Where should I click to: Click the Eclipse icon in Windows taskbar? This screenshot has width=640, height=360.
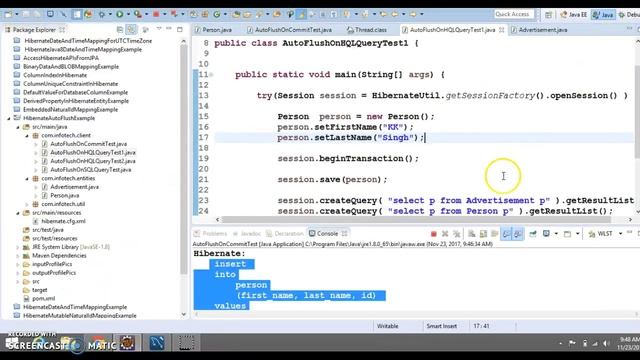click(x=127, y=343)
